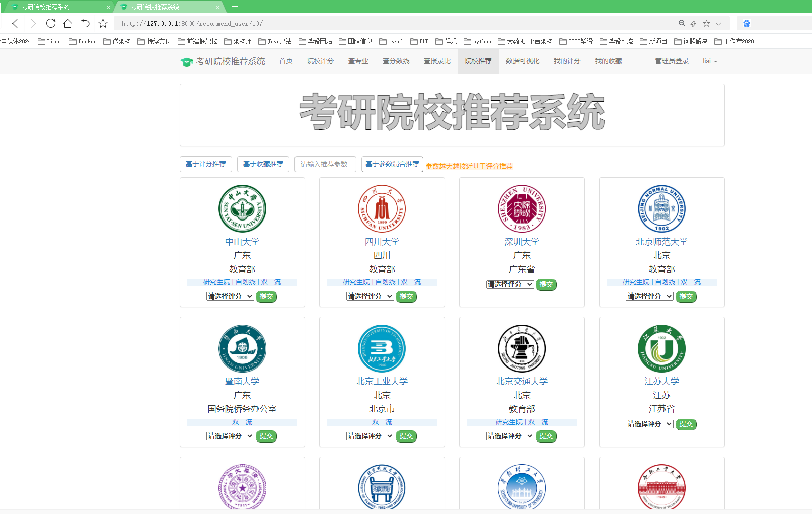Click the zoom magnifier icon in address bar
This screenshot has height=514, width=812.
coord(682,23)
